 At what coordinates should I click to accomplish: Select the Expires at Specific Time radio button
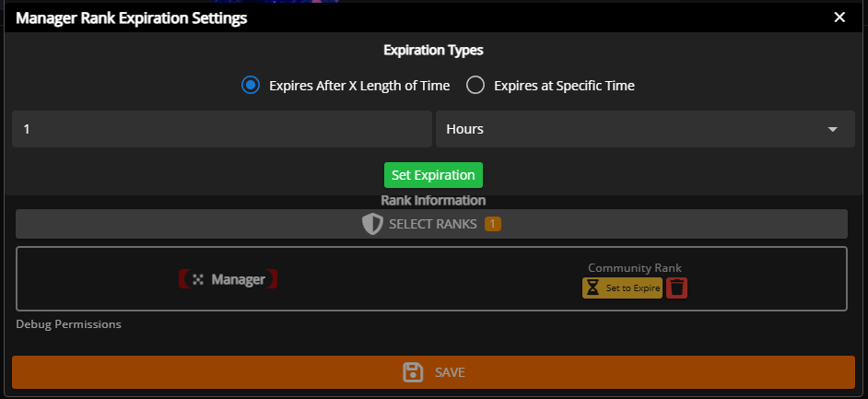point(475,86)
